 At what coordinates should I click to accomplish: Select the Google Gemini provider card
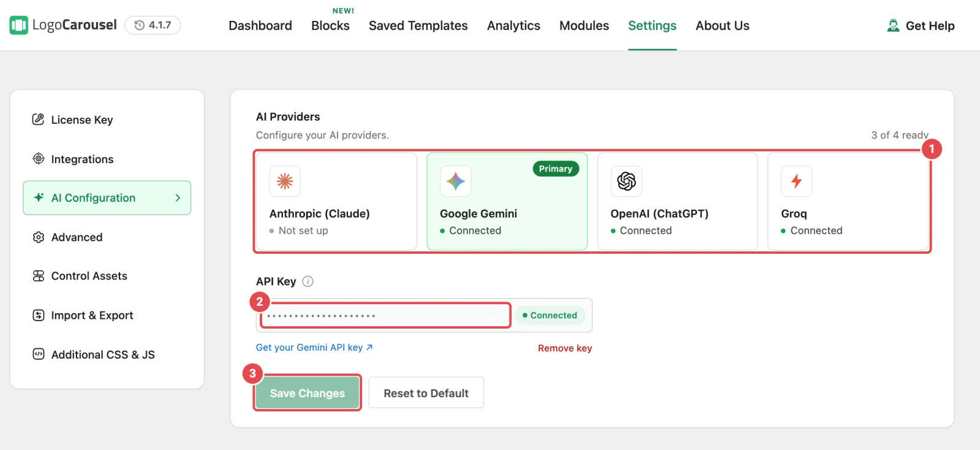coord(507,201)
